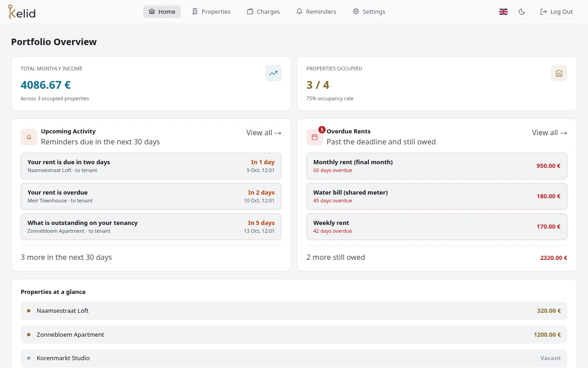Viewport: 588px width, 368px height.
Task: Open overdue 'Monthly rent (final month)' item
Action: 437,166
